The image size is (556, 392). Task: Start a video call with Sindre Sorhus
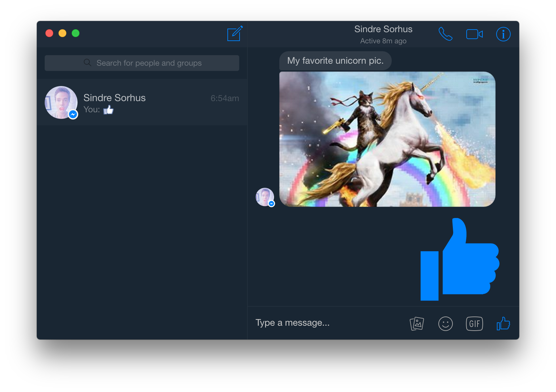(x=475, y=34)
